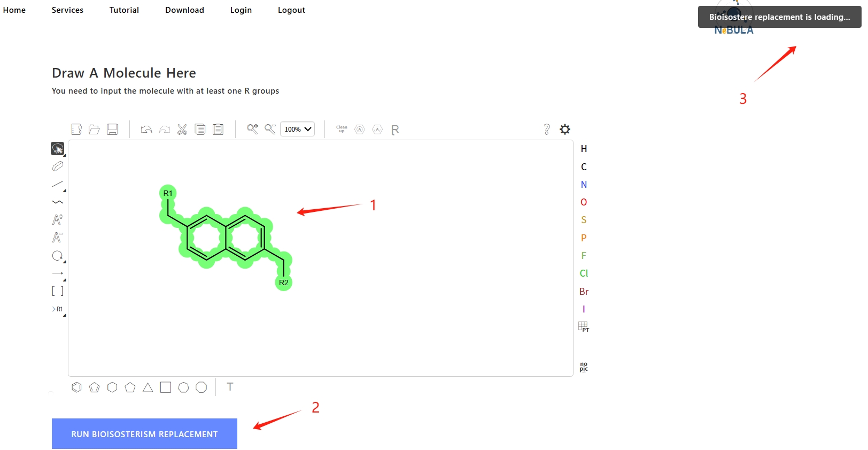Click the Login link
Screen dimensions: 868x450
[241, 10]
